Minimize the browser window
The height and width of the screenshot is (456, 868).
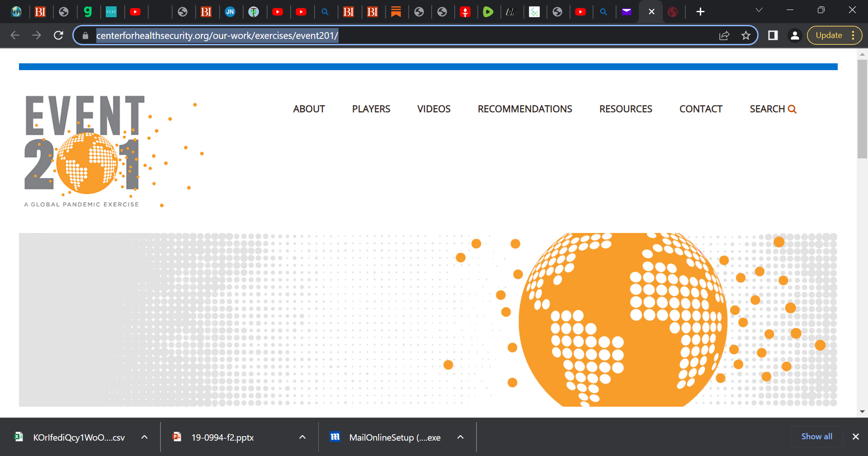pyautogui.click(x=790, y=10)
